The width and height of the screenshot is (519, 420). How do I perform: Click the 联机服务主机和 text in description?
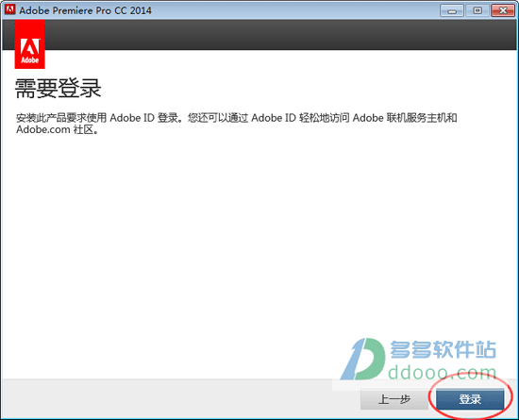pyautogui.click(x=422, y=118)
